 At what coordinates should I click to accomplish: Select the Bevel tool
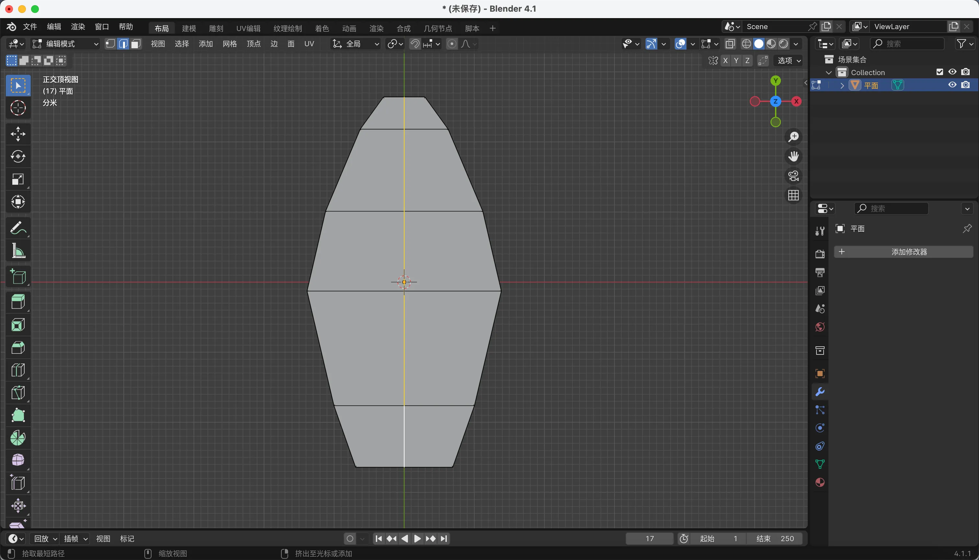18,348
